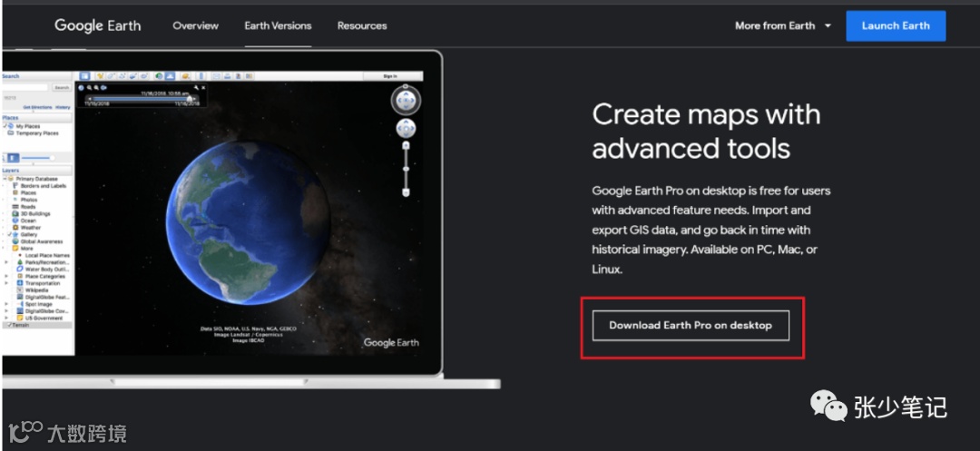The image size is (980, 451).
Task: Click the WeChat icon beside 张少笔记
Action: 828,407
